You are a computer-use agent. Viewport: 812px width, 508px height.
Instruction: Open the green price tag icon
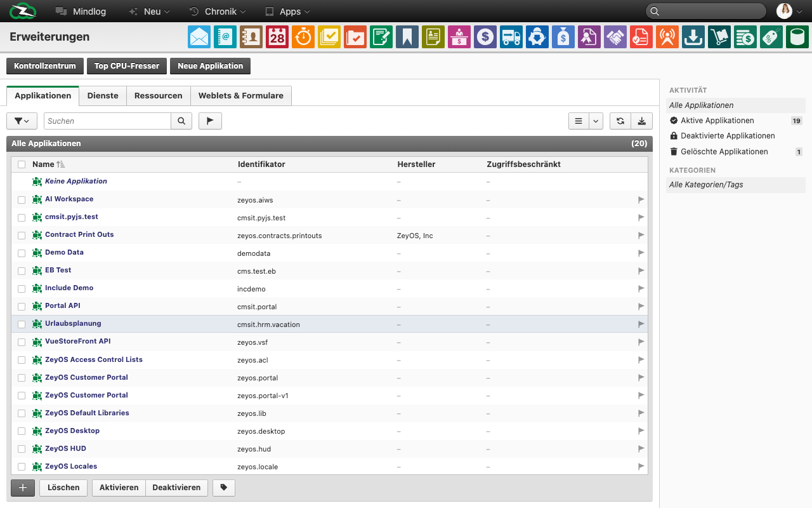pos(771,37)
